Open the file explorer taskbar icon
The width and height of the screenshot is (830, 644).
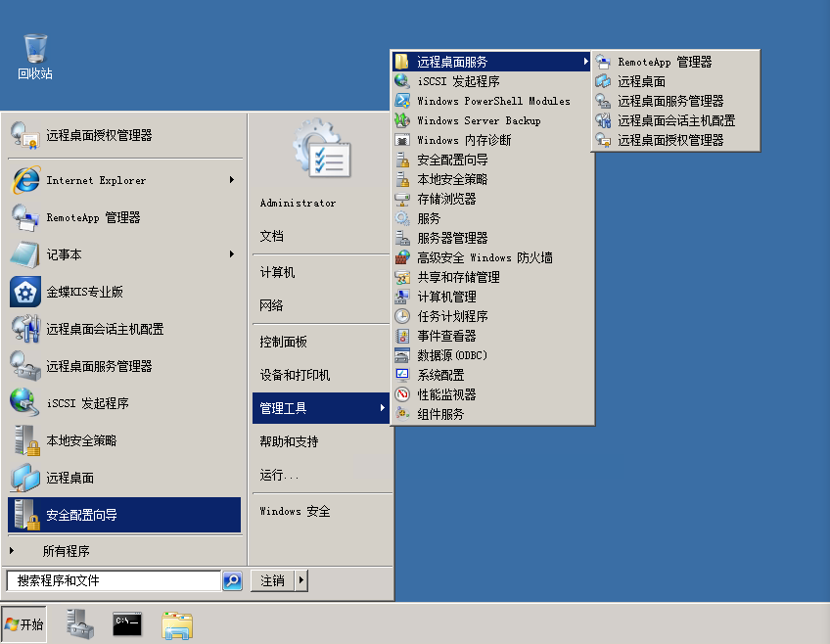177,625
